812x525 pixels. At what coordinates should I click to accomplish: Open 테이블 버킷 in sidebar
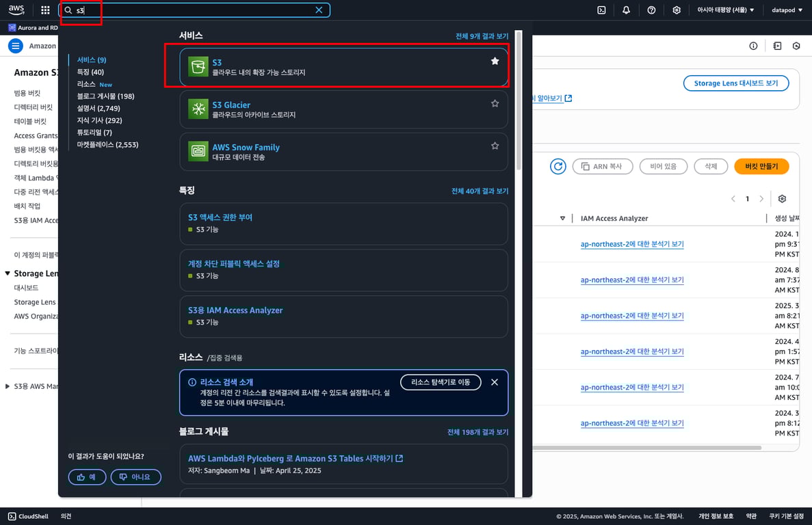coord(30,121)
